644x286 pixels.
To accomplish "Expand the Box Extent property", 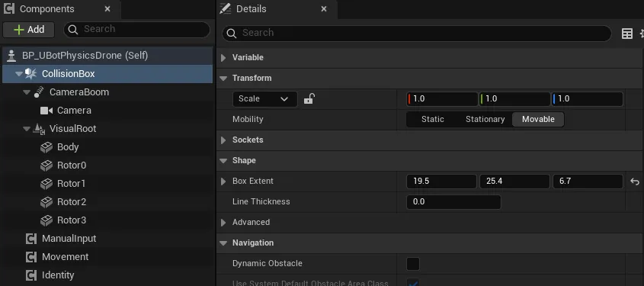I will pyautogui.click(x=223, y=182).
